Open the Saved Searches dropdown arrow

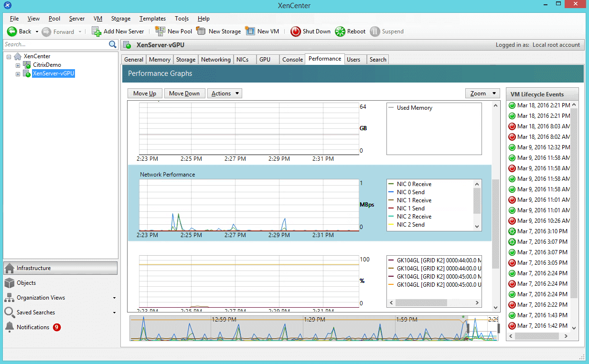[x=115, y=313]
